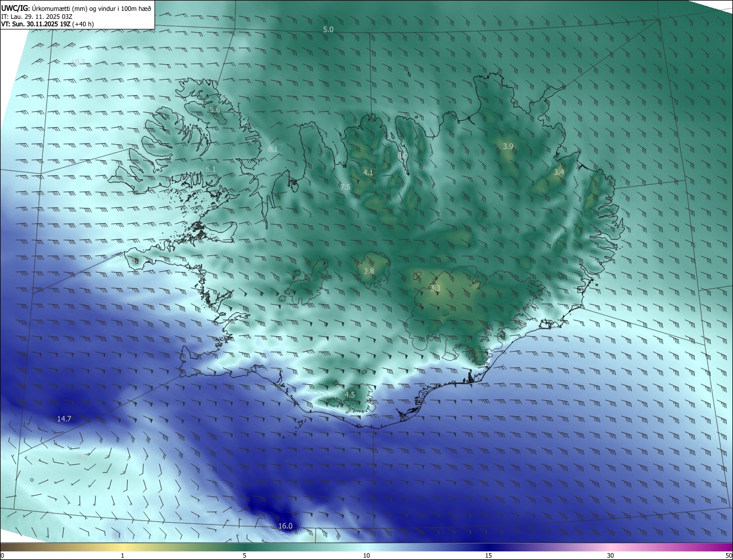Image resolution: width=733 pixels, height=560 pixels.
Task: Click the 14.7 value label in the southwest sea
Action: point(64,419)
